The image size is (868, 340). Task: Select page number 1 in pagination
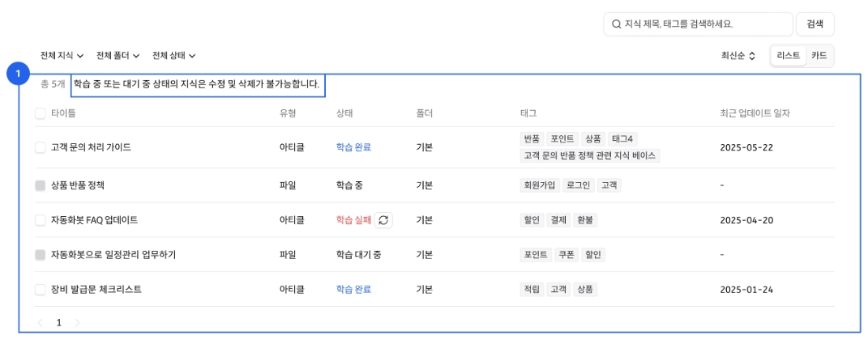pyautogui.click(x=58, y=323)
